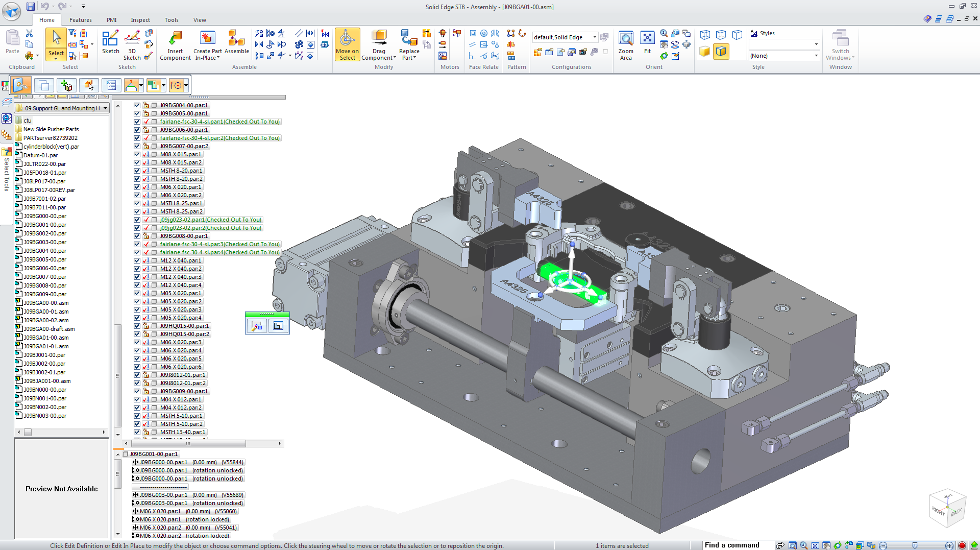Click the first PathFinder toolbar icon
Image resolution: width=980 pixels, height=550 pixels.
coord(21,85)
